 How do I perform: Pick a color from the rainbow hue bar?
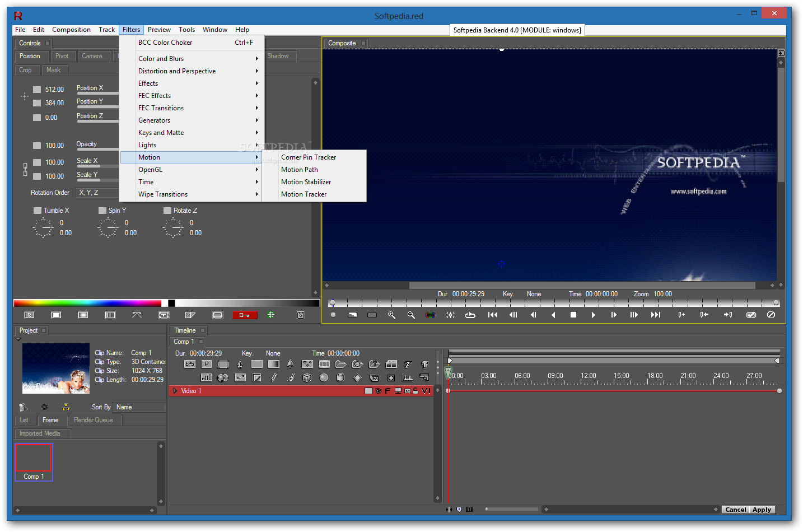(87, 303)
